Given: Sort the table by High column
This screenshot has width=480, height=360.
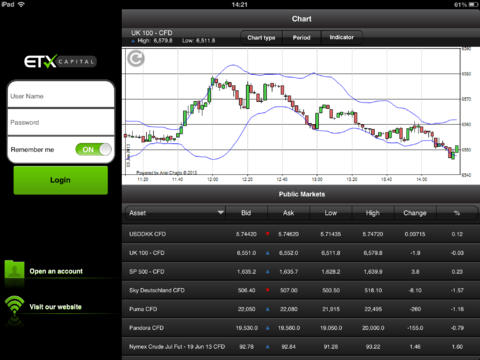Looking at the screenshot, I should coord(373,213).
